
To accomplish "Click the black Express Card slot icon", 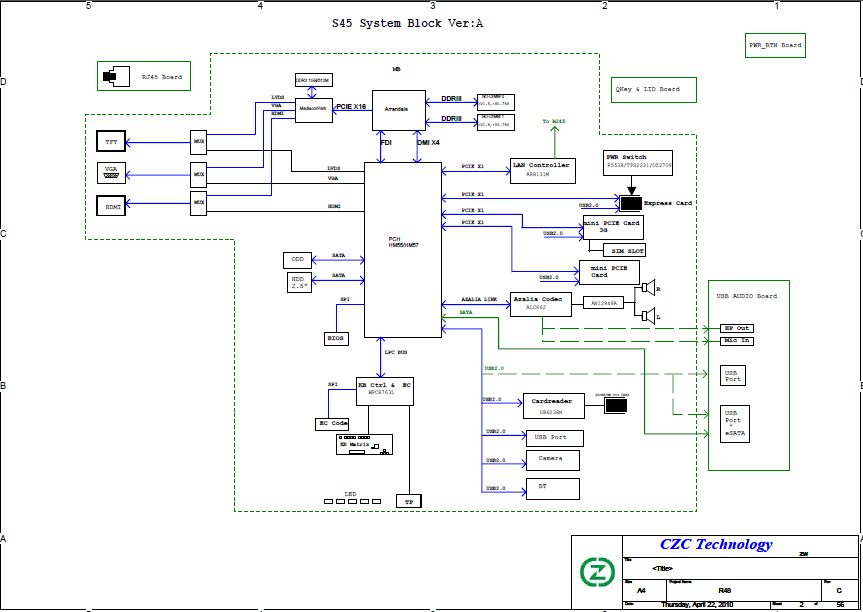I will coord(631,204).
